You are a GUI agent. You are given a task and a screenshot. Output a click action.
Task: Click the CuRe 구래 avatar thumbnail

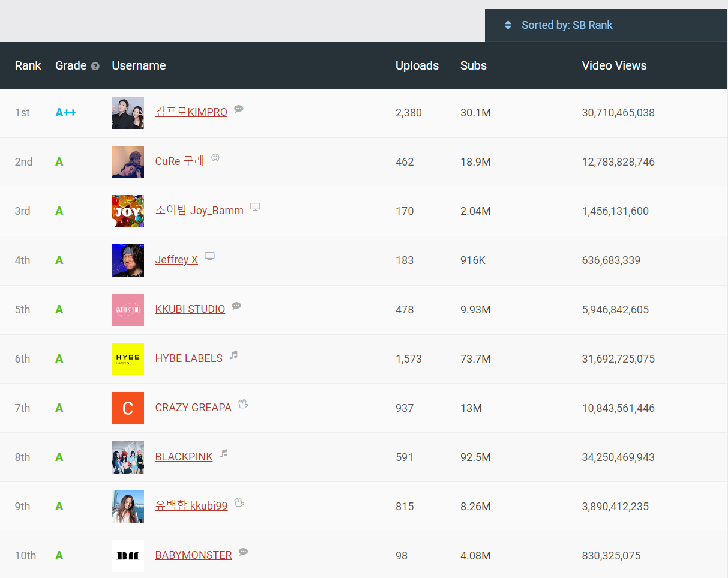128,162
